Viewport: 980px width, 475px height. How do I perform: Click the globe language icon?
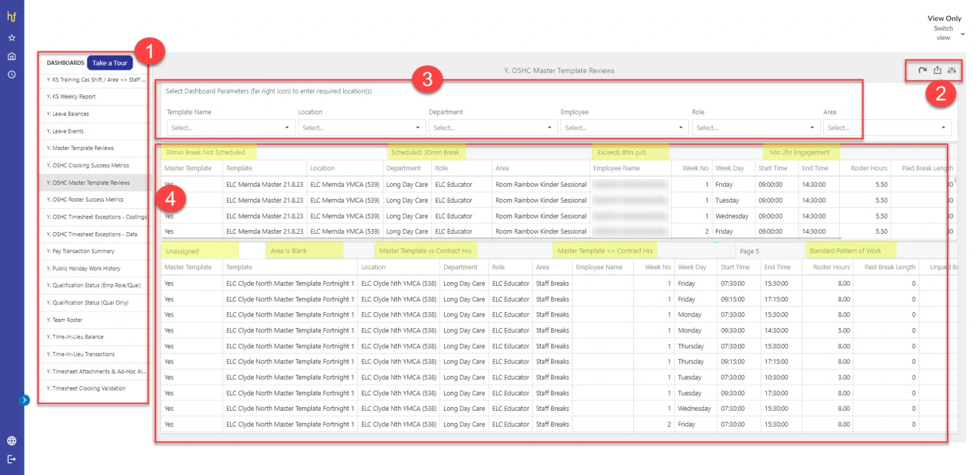tap(12, 441)
